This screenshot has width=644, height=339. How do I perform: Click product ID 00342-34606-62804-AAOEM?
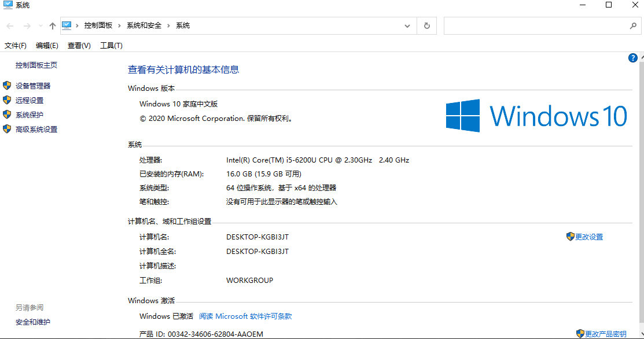click(x=215, y=334)
